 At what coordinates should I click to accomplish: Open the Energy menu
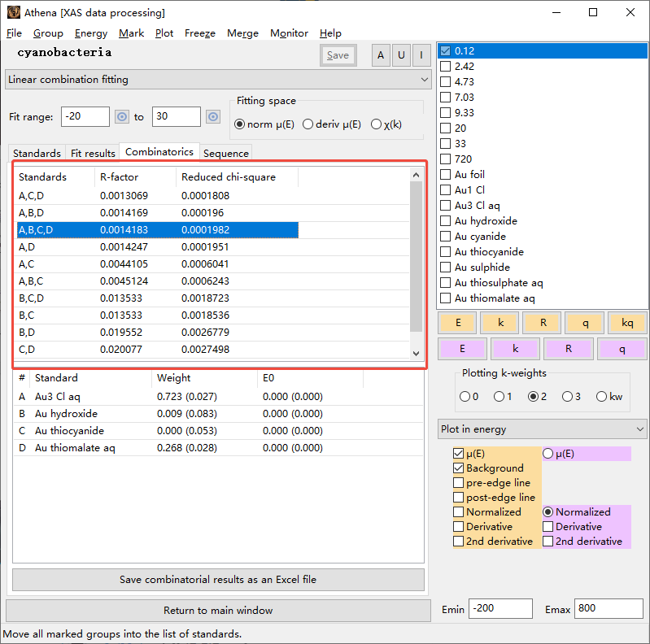pos(91,33)
